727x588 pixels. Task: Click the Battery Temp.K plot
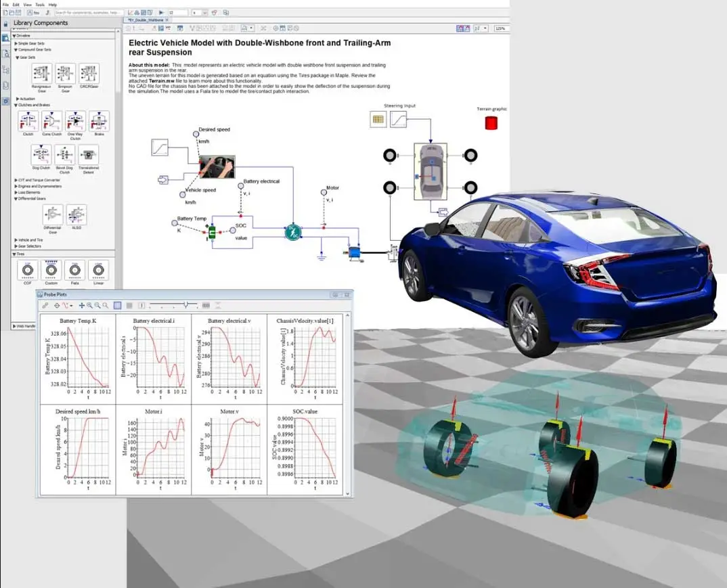78,359
